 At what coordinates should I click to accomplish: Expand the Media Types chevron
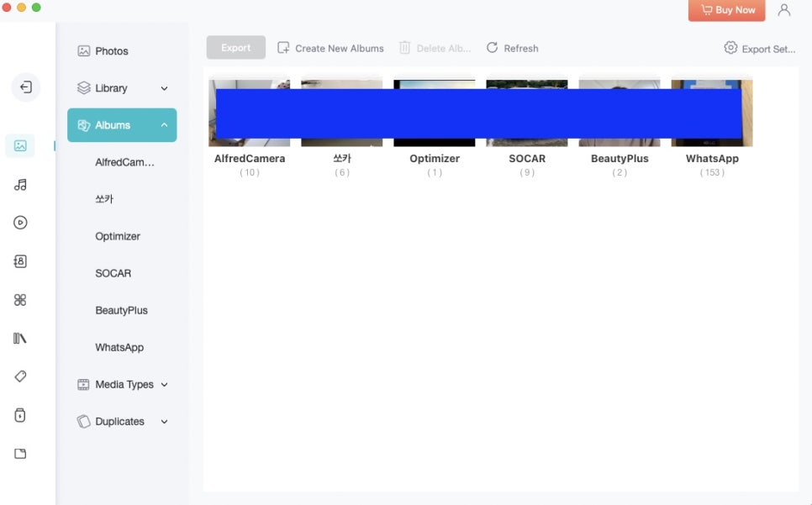164,385
